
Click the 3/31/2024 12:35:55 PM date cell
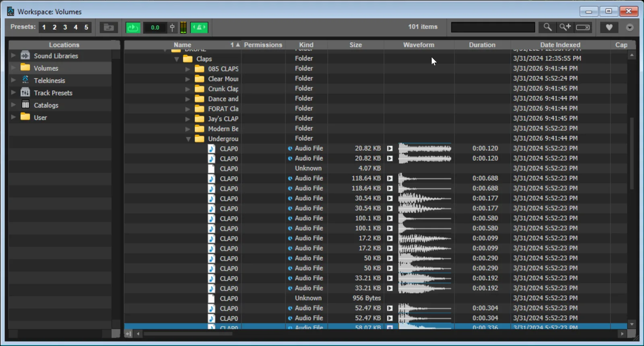click(547, 58)
